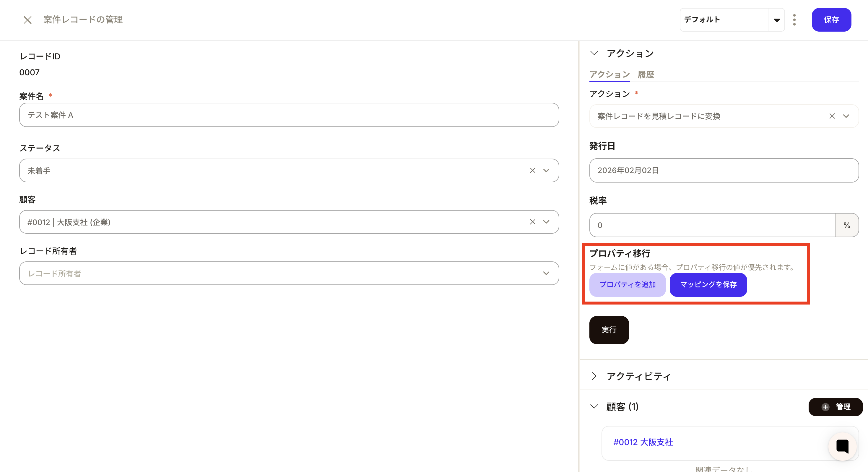Click the 保存 button

click(x=831, y=20)
